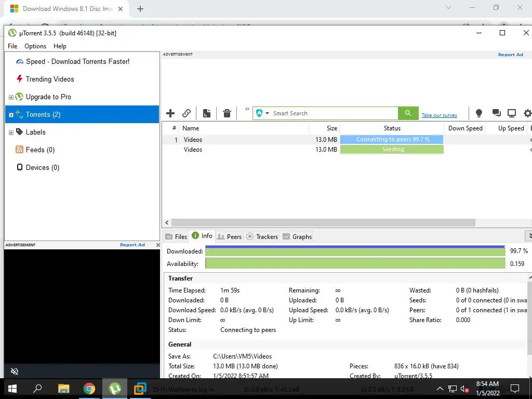Sort by the Size column header
Screen dimensions: 532x399
coord(332,128)
